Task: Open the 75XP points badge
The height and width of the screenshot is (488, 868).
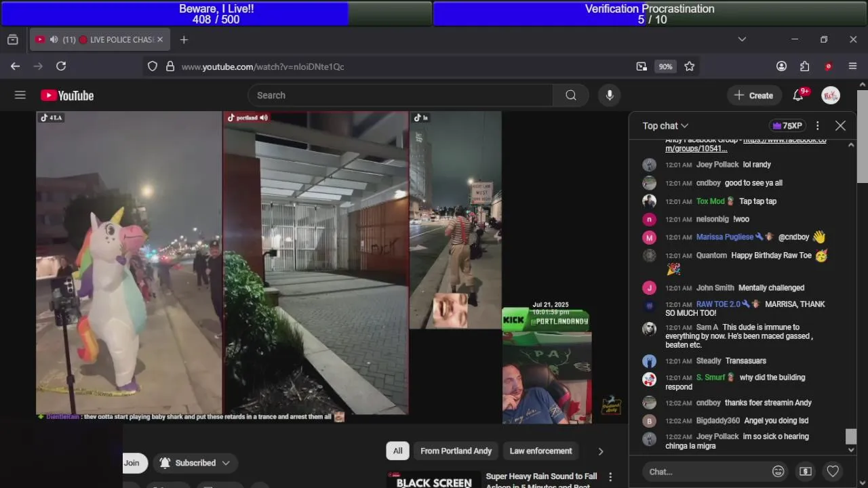Action: pos(787,125)
